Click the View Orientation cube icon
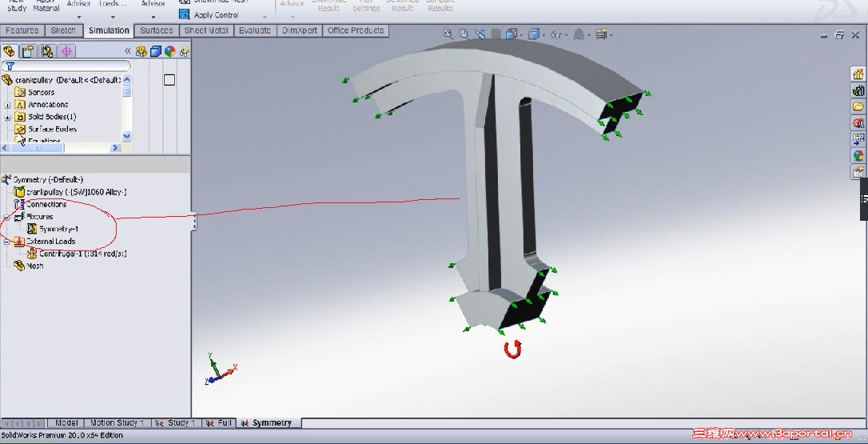The height and width of the screenshot is (444, 868). point(511,34)
